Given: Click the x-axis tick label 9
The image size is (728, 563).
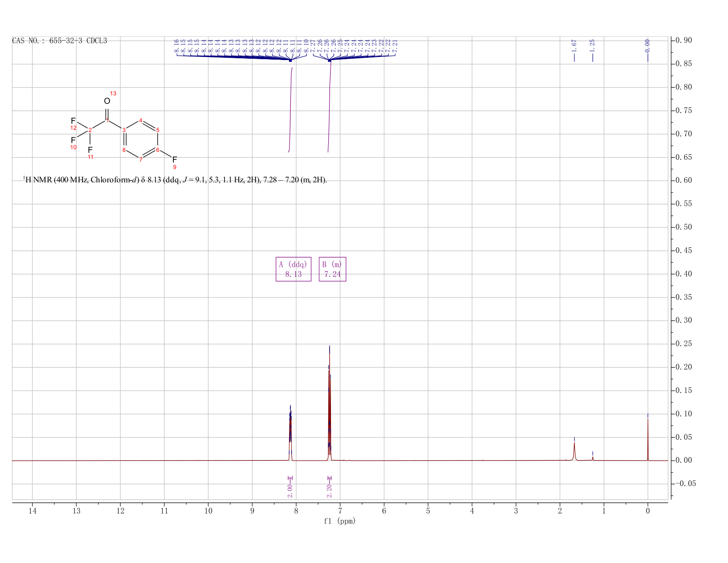Looking at the screenshot, I should 252,511.
